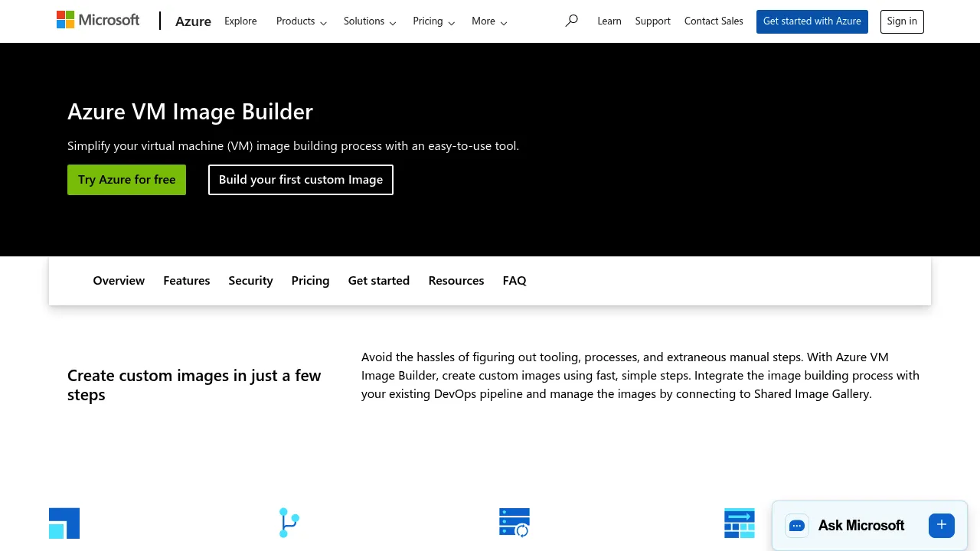Click the blue plus button in Ask Microsoft
Viewport: 980px width, 551px height.
tap(942, 526)
